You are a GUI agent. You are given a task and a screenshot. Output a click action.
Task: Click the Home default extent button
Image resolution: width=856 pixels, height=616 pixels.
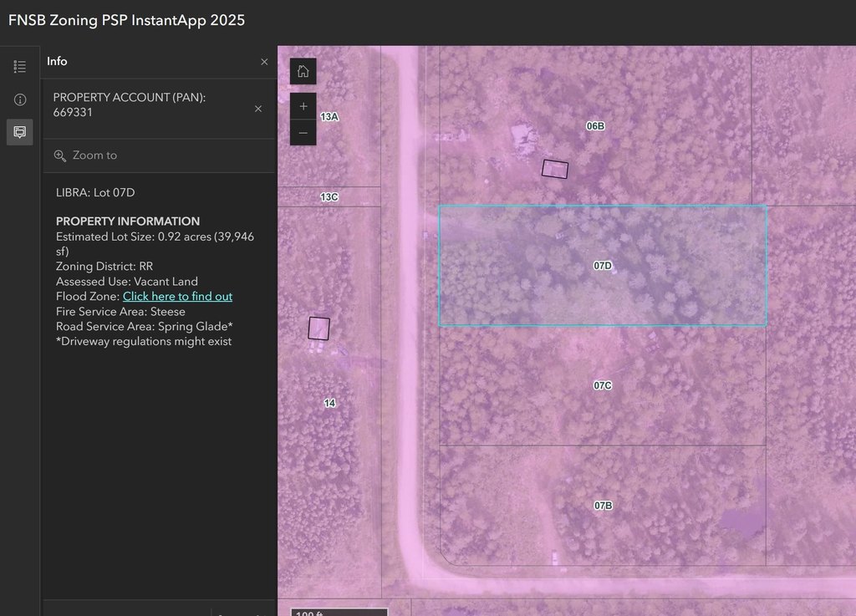click(x=303, y=72)
